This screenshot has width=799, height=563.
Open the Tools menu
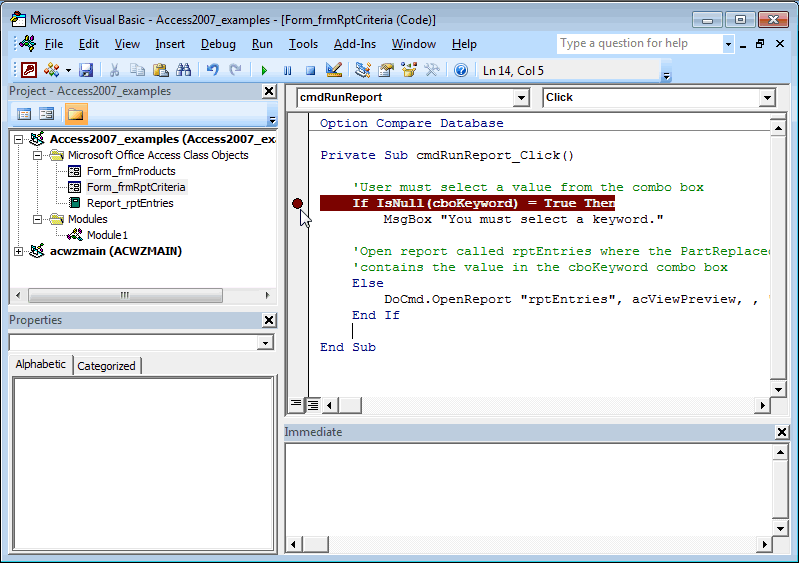point(303,44)
